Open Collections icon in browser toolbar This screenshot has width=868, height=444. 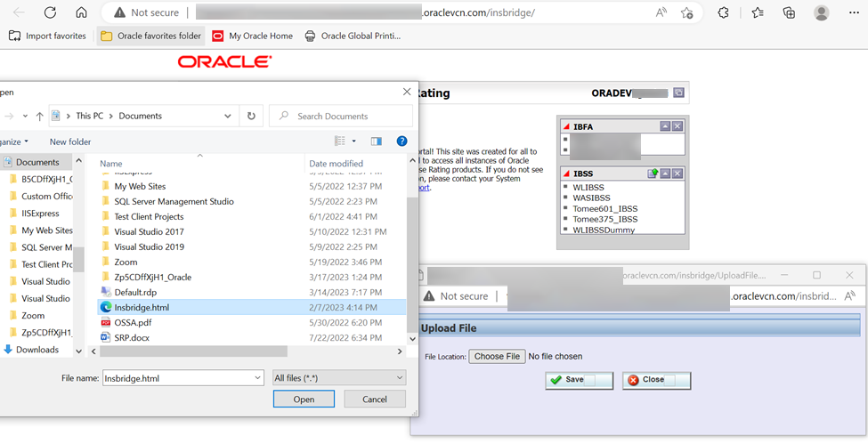coord(789,12)
